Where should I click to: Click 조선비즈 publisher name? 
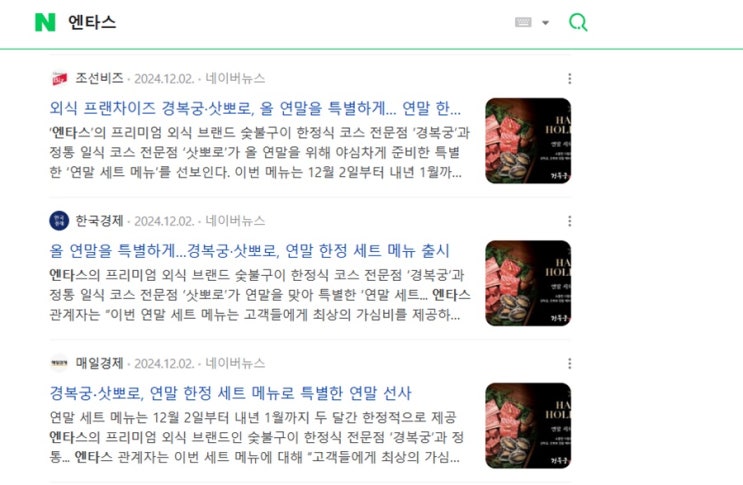point(100,78)
